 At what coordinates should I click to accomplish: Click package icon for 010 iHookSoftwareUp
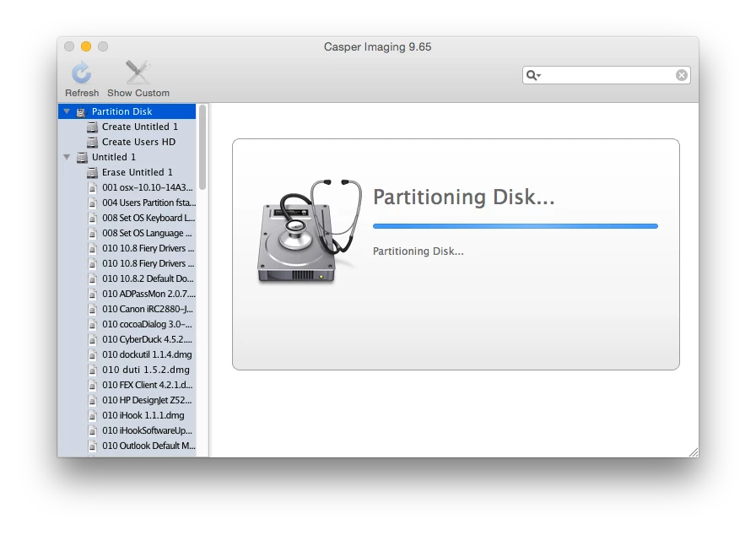(x=93, y=430)
